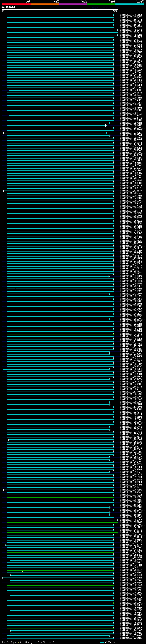Select the UniRef100_B8P2B1 label
The width and height of the screenshot is (146, 644).
[x=131, y=299]
